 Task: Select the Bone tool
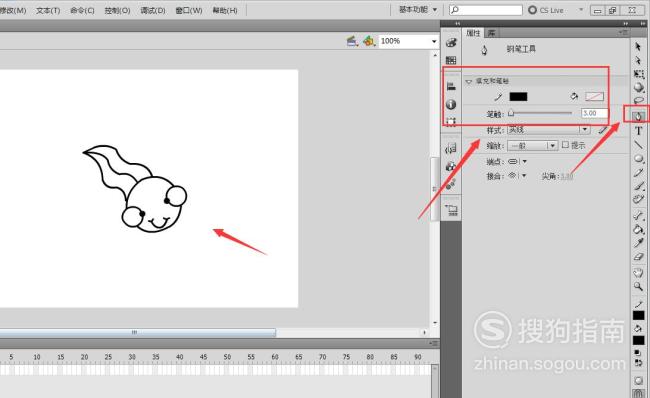point(638,215)
